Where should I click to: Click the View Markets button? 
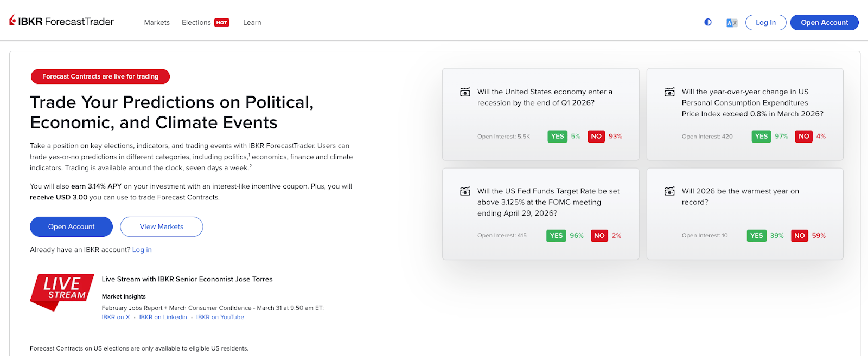pos(162,227)
